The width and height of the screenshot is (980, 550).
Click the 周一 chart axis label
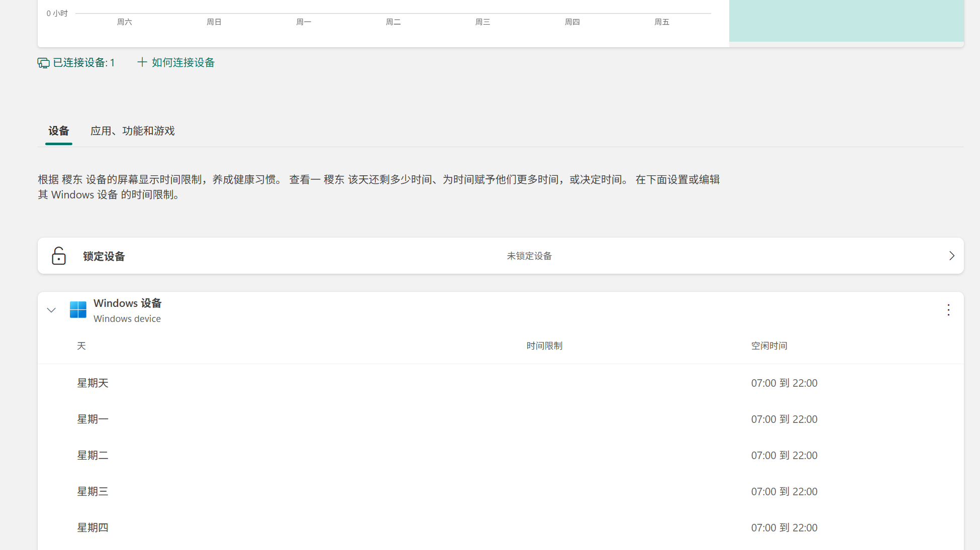click(304, 22)
